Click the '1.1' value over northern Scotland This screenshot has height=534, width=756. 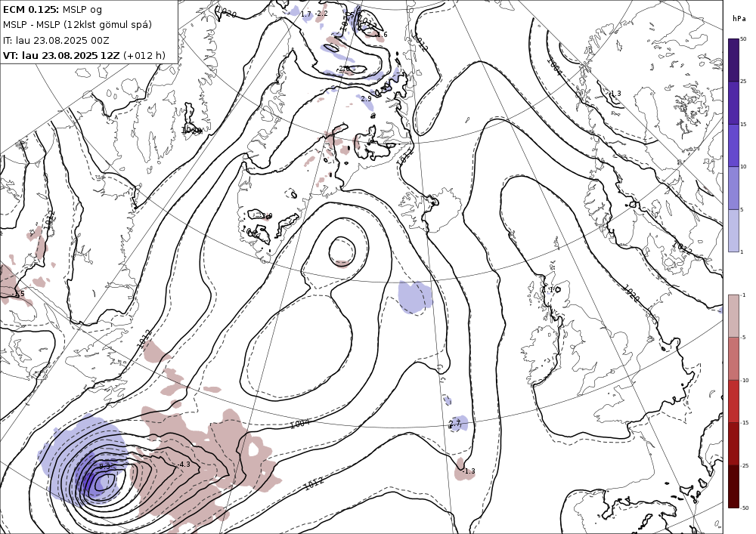coord(547,290)
